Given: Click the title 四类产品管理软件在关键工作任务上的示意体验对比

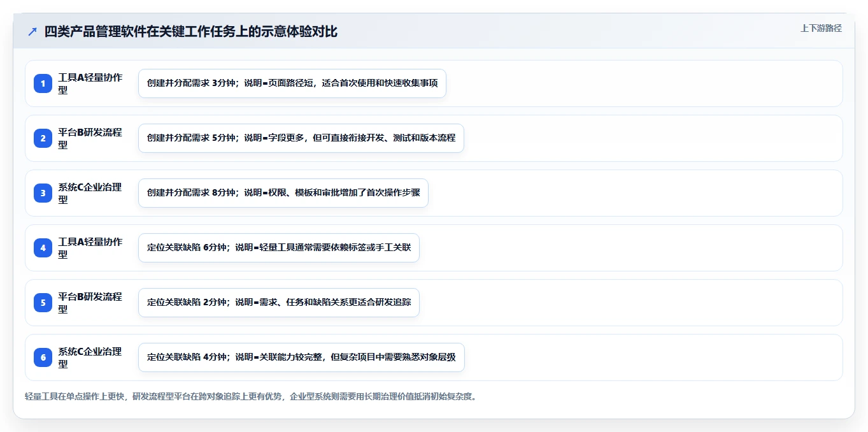Looking at the screenshot, I should click(x=191, y=32).
